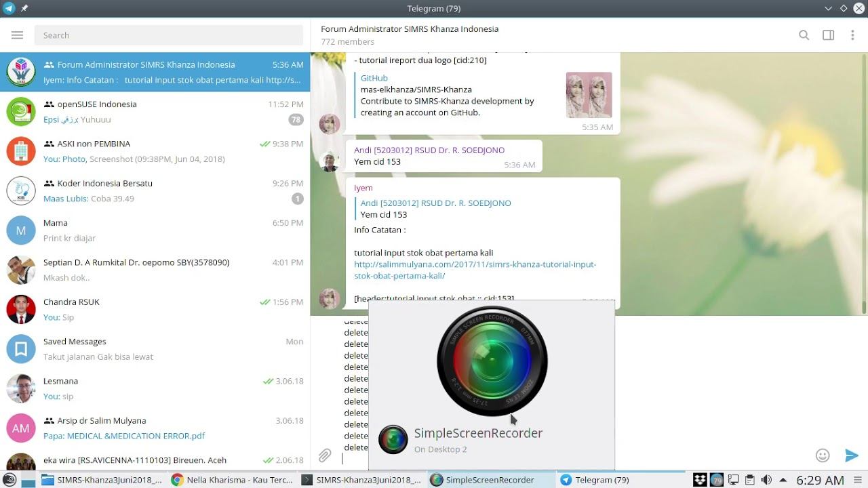Click the Koder Indonesia Bersatu avatar
The width and height of the screenshot is (868, 488).
21,190
